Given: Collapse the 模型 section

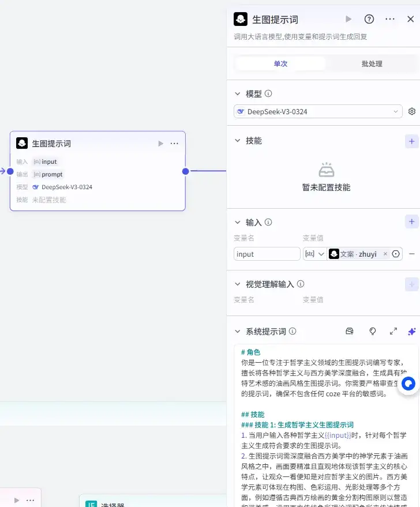Looking at the screenshot, I should tap(238, 94).
